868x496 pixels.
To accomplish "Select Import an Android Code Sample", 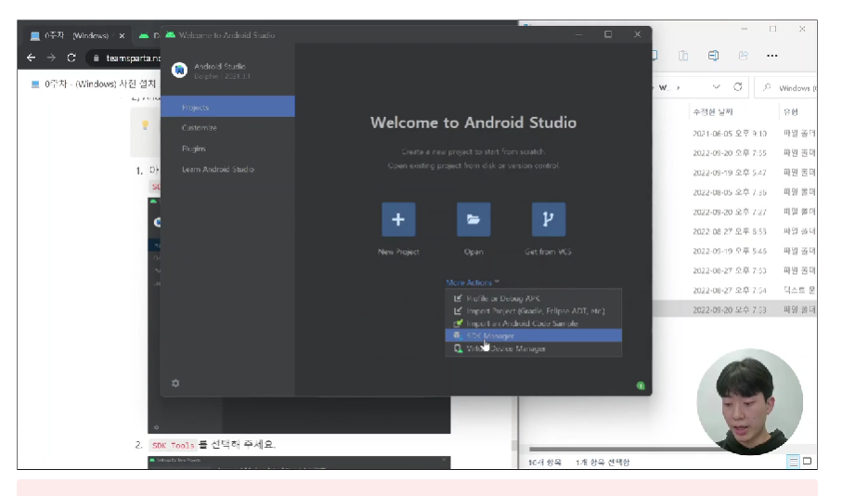I will coord(533,323).
